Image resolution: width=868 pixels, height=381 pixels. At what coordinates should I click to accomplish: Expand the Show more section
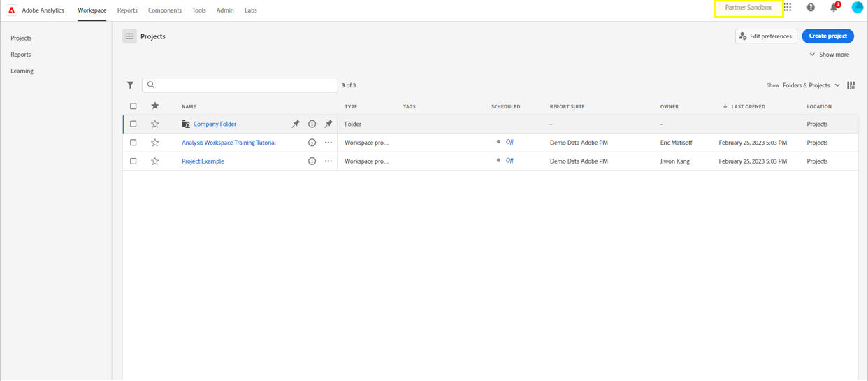tap(830, 55)
